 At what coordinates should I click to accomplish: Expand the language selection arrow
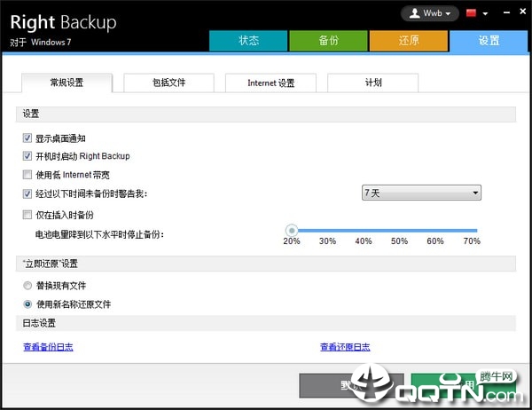[x=485, y=13]
